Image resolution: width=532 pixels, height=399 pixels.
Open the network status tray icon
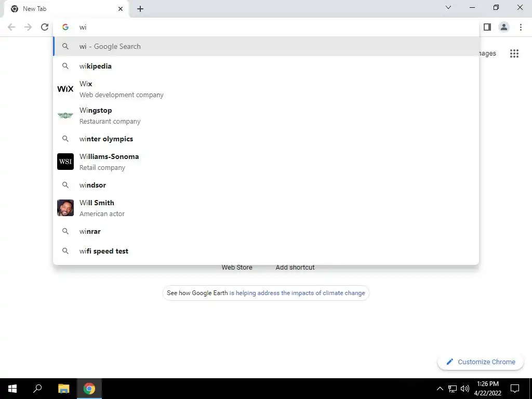coord(453,389)
